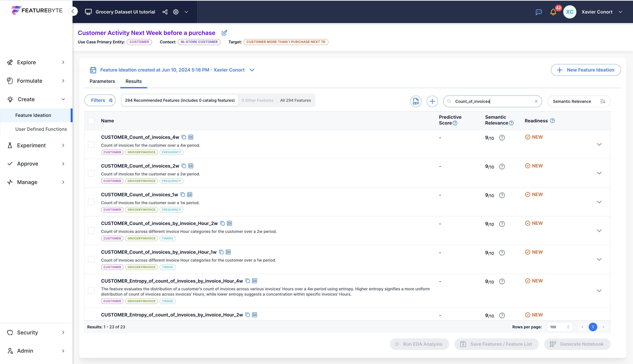Copy name of CUSTOMER_Count_of_invoices_by_invoice_Hour_2w
Screen dimensions: 633x364
[222, 223]
